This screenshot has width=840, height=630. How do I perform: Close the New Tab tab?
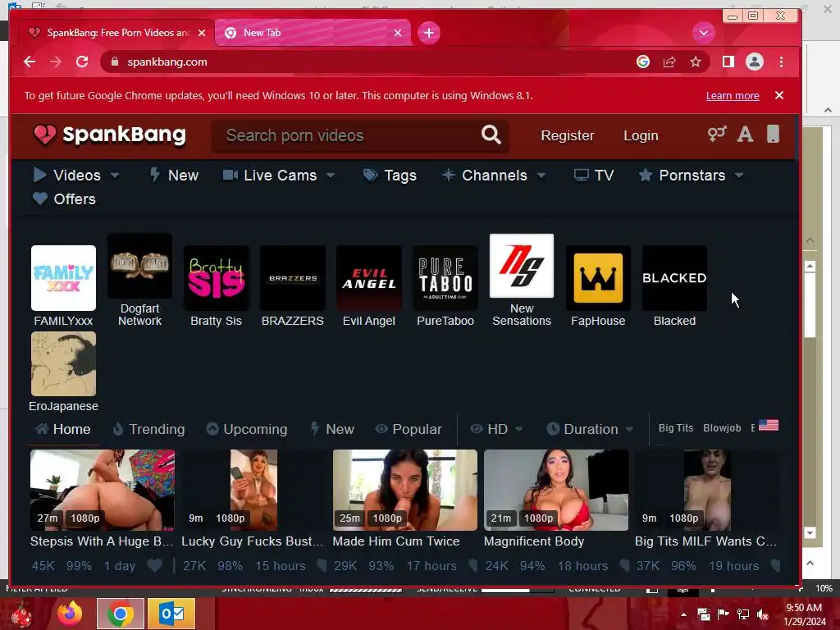(x=398, y=33)
